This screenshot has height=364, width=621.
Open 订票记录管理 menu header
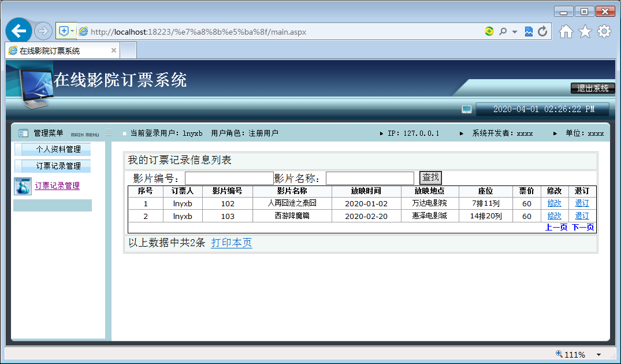tap(53, 166)
